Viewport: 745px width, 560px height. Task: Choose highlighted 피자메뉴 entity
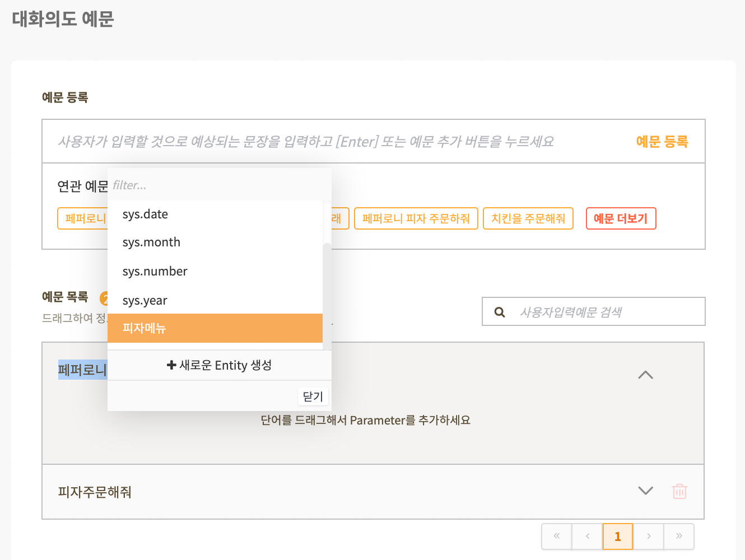coord(215,328)
